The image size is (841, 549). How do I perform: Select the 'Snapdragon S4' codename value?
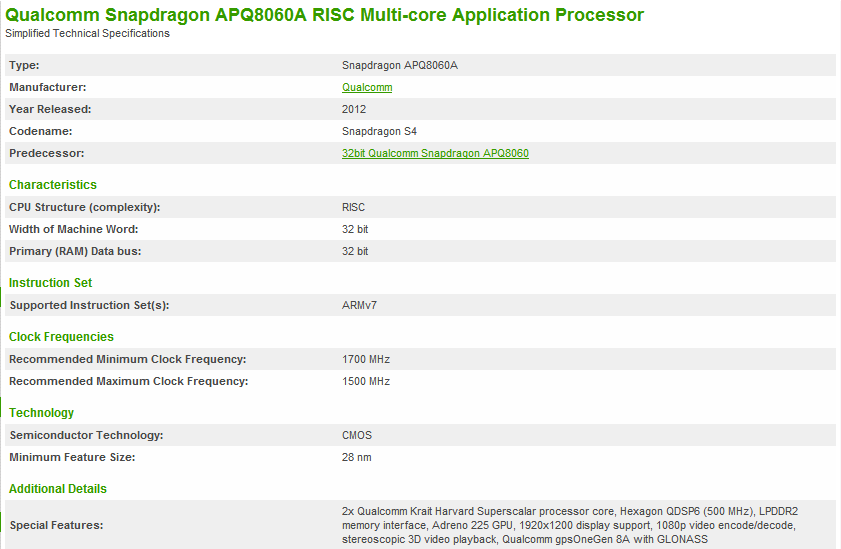click(379, 131)
